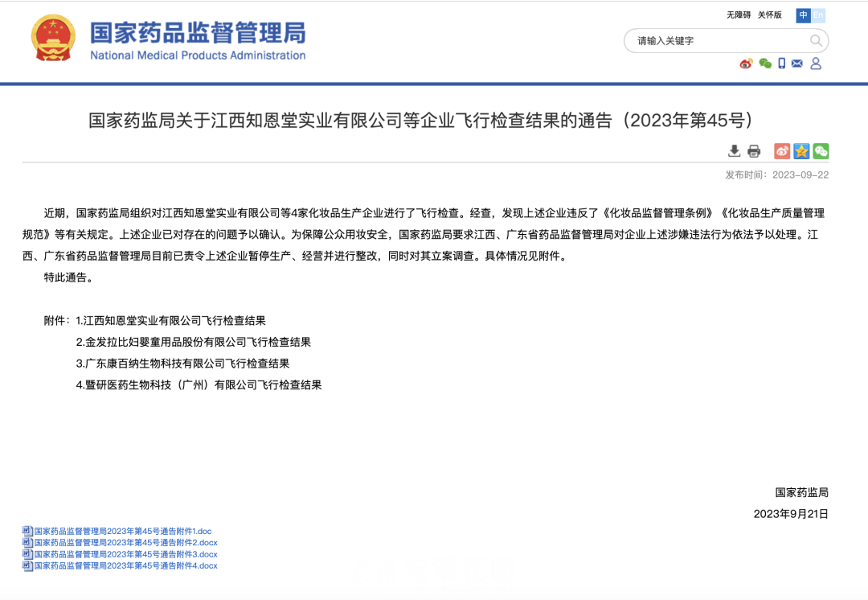Screen dimensions: 868x600
Task: Click the National Medical Products Administration subtitle
Action: click(x=198, y=55)
